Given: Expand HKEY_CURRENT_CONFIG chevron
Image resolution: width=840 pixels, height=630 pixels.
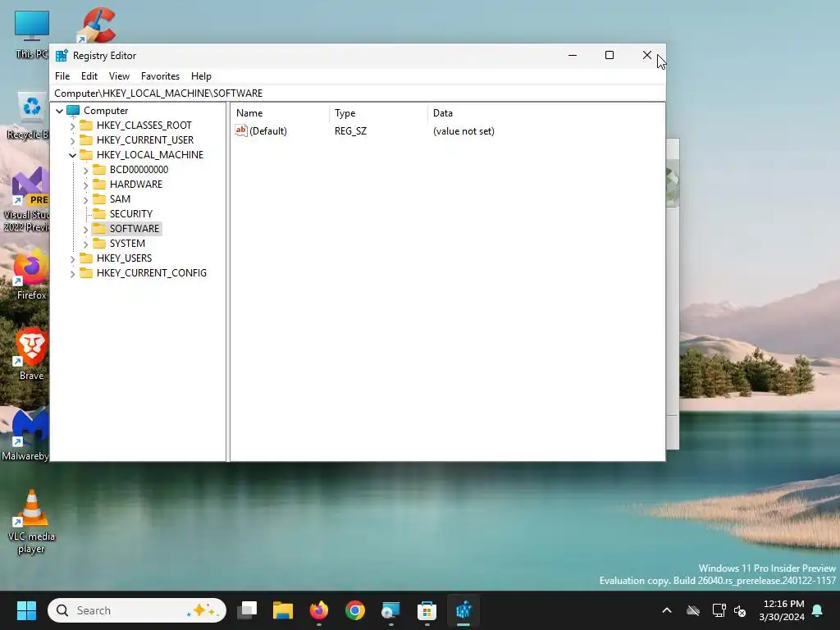Looking at the screenshot, I should [x=72, y=273].
